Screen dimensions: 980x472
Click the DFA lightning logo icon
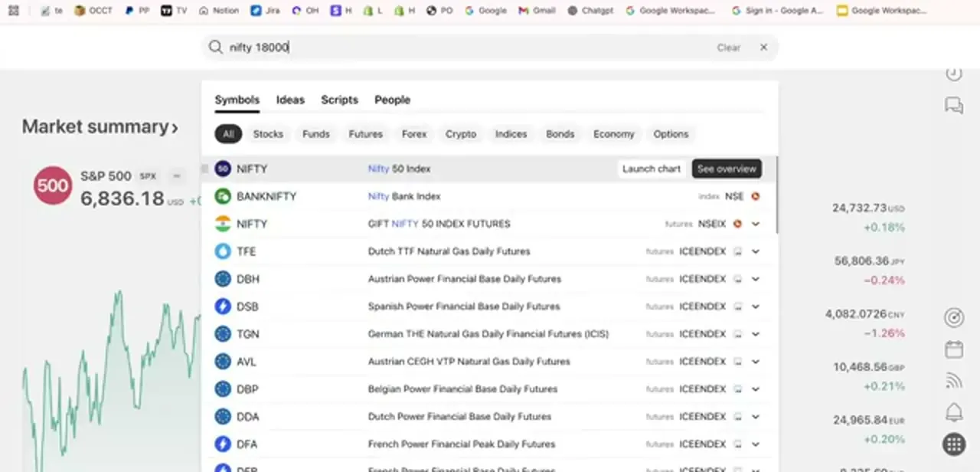tap(223, 444)
